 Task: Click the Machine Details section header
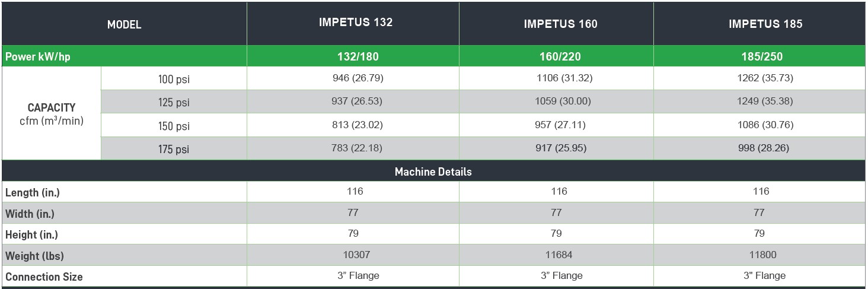click(433, 172)
